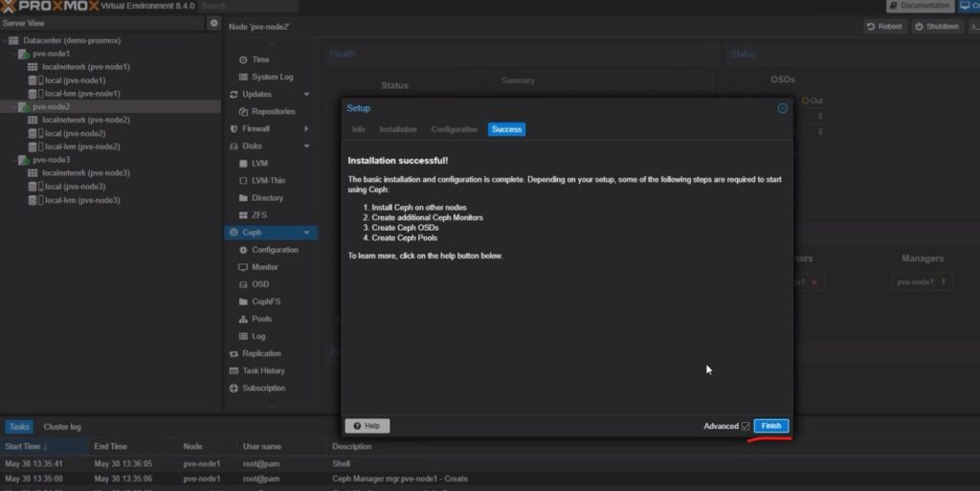Select localnetwork (pve-node3) in tree
Viewport: 980px width, 491px height.
(85, 173)
